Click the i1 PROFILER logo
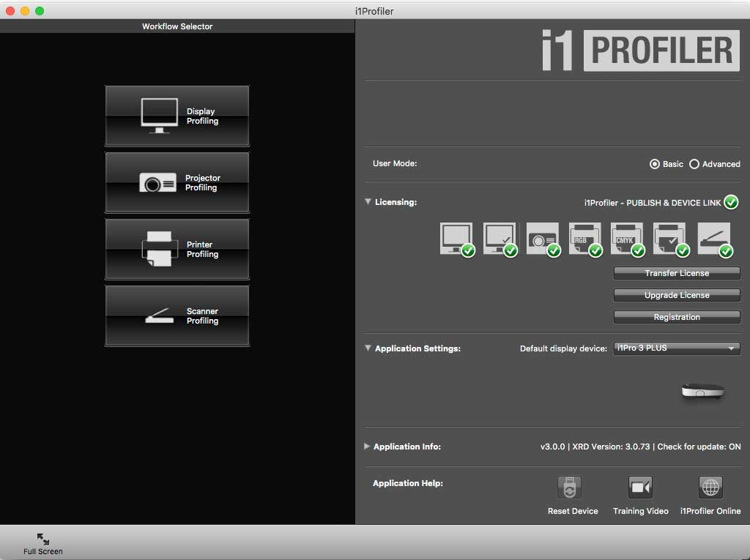Screen dimensions: 750x560 click(x=640, y=51)
